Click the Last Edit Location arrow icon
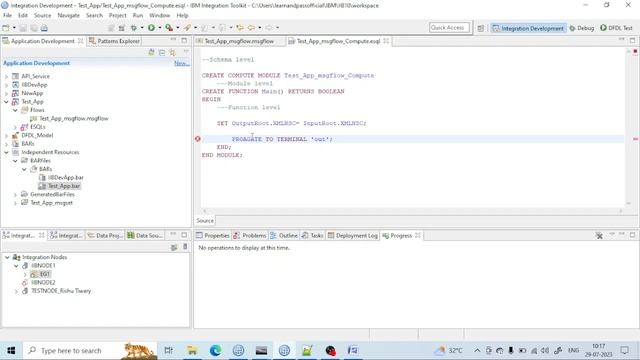This screenshot has height=360, width=640. [240, 28]
